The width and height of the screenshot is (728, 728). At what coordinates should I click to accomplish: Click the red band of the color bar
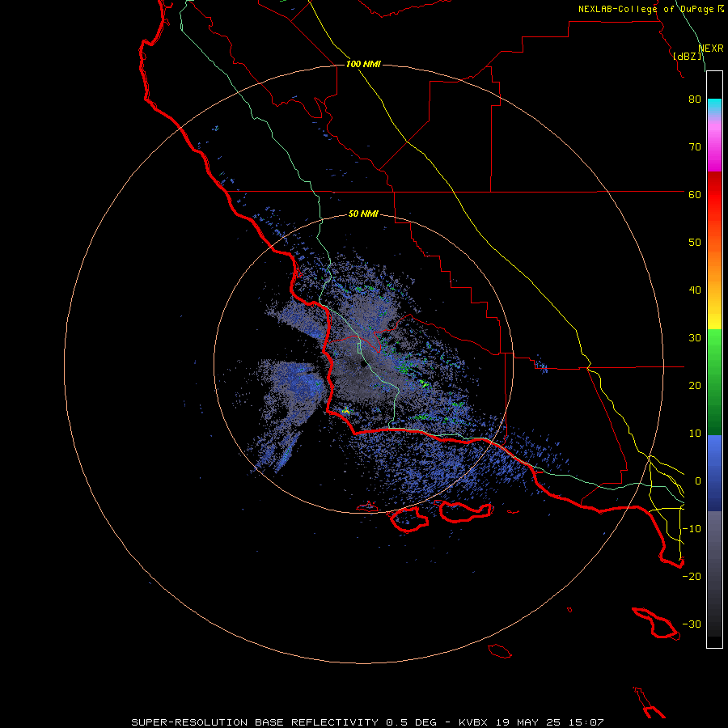(714, 195)
